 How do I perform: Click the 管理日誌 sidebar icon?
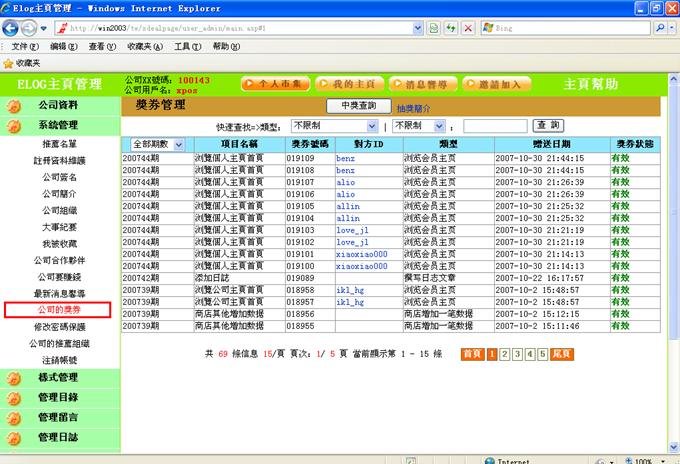click(15, 438)
